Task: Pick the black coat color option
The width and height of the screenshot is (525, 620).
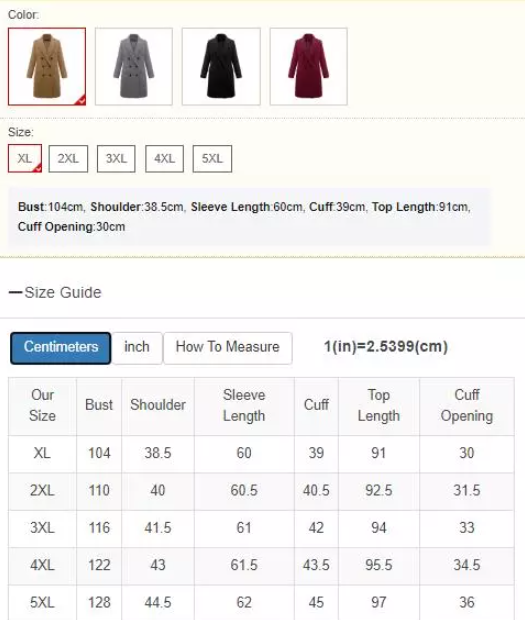Action: pos(221,66)
